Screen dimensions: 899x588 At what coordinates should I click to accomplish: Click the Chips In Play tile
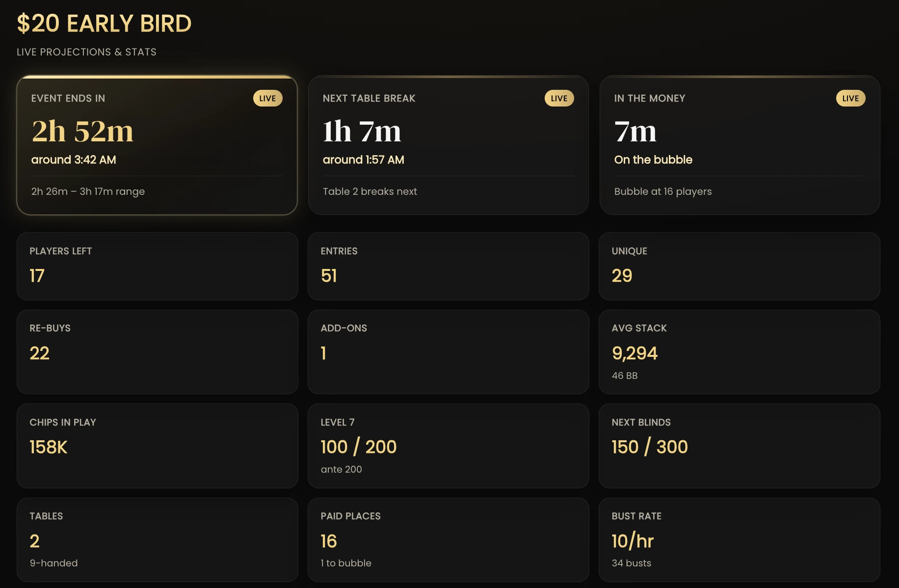[x=157, y=446]
